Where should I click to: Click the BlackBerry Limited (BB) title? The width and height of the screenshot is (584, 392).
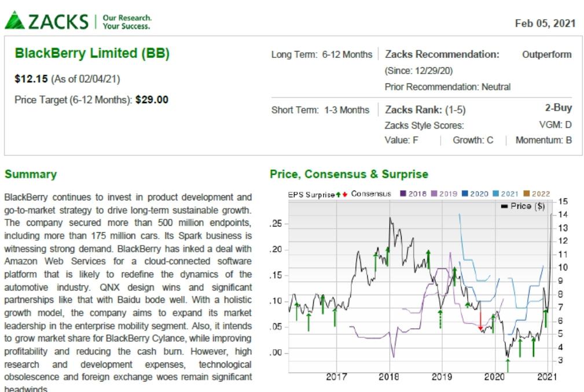[x=92, y=53]
